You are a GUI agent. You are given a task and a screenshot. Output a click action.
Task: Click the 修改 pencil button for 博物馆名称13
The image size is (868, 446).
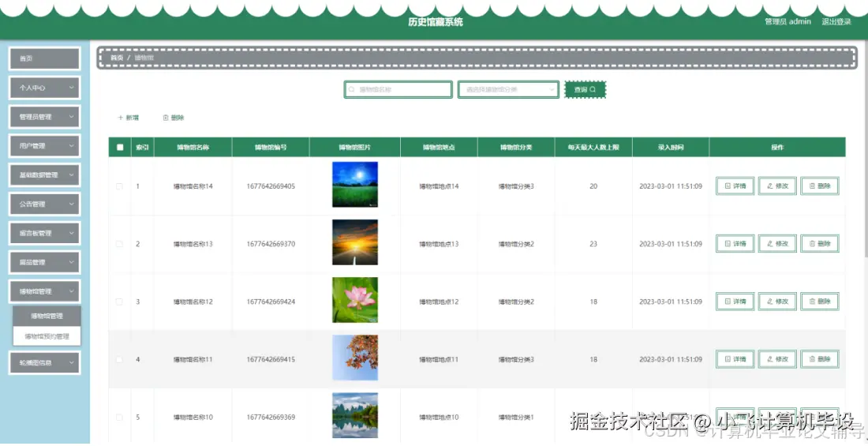point(777,244)
